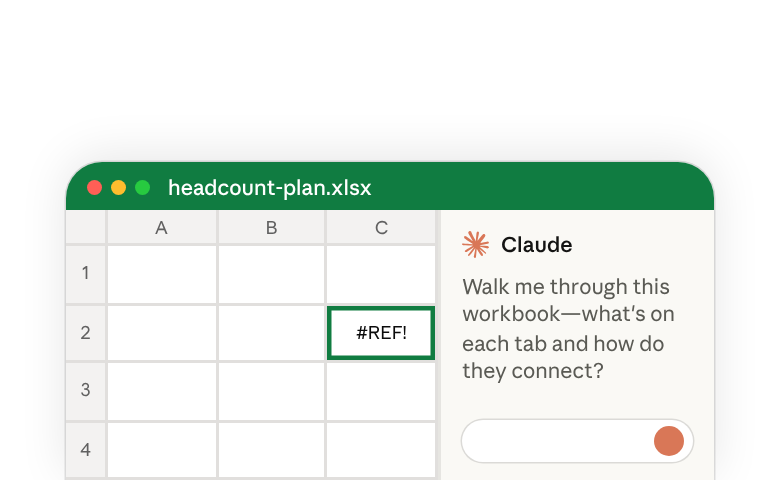This screenshot has width=780, height=480.
Task: Select cell B2 in the spreadsheet
Action: 272,333
